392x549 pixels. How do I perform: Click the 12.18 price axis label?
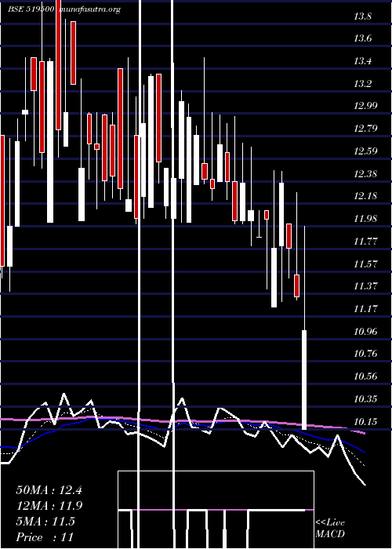[365, 196]
